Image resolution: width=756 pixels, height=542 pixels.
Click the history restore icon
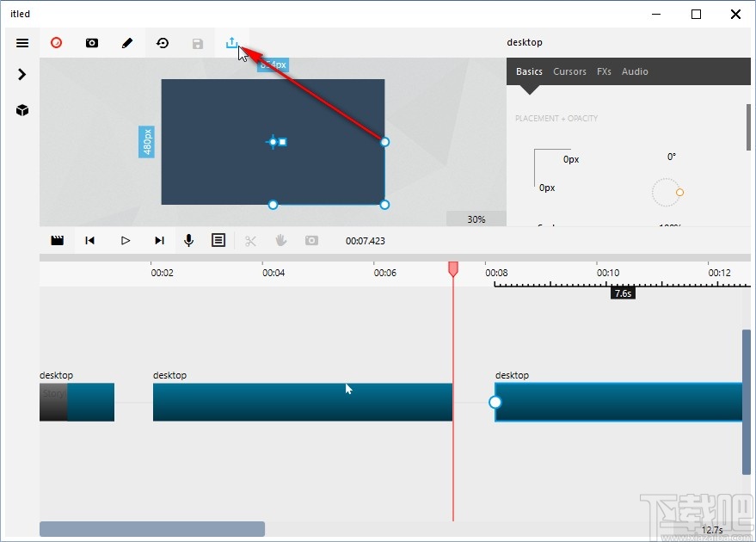pyautogui.click(x=163, y=43)
